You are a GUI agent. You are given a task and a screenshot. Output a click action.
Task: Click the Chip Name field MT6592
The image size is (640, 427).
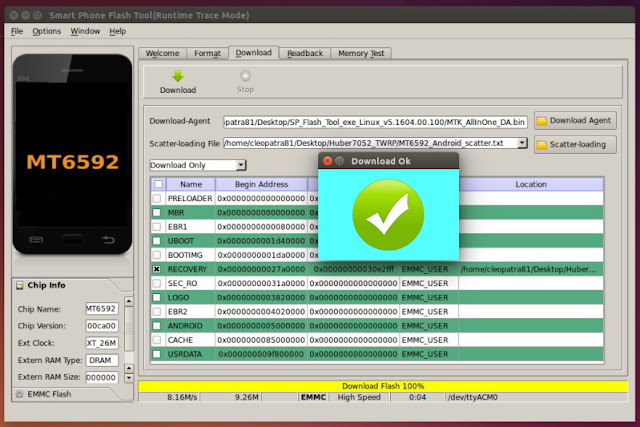102,309
